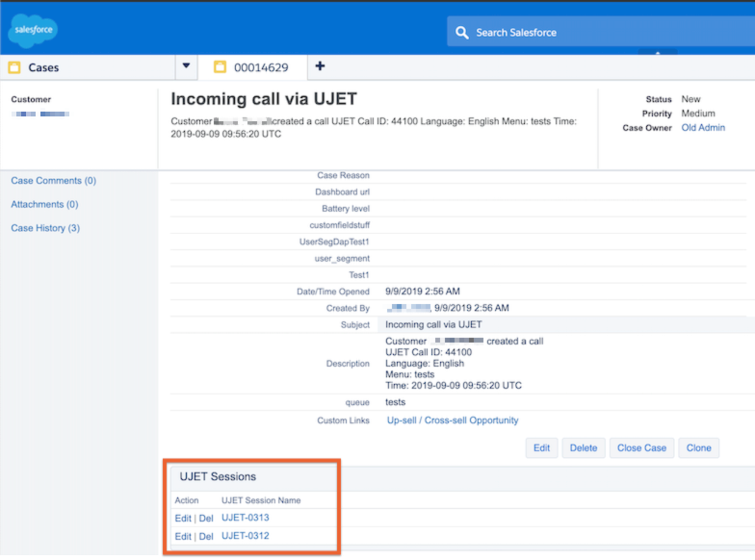Click the Close Case button
Screen dimensions: 755x560
(641, 447)
